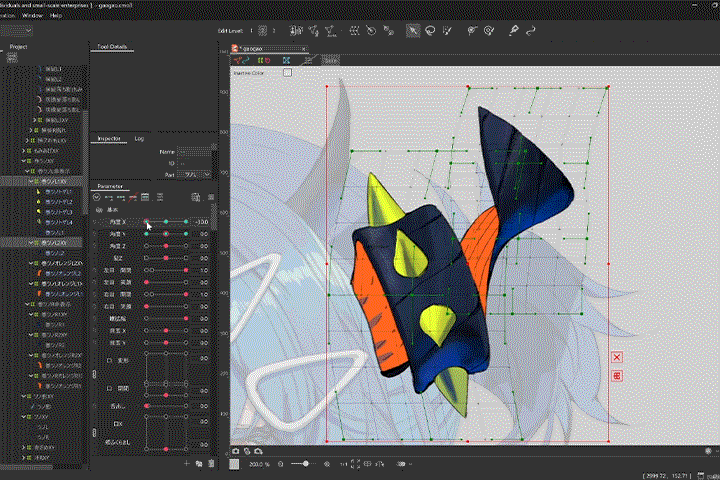This screenshot has height=480, width=720.
Task: Switch to the Tool Details tab
Action: [x=112, y=47]
